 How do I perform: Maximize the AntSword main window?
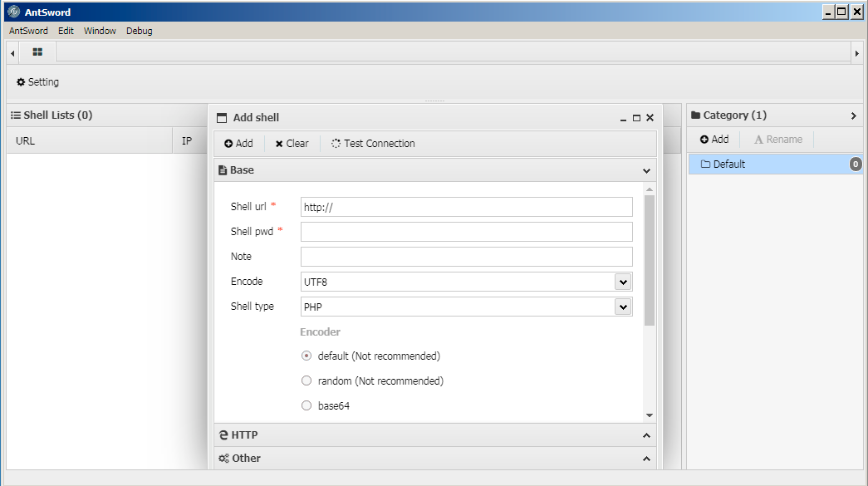(x=841, y=12)
